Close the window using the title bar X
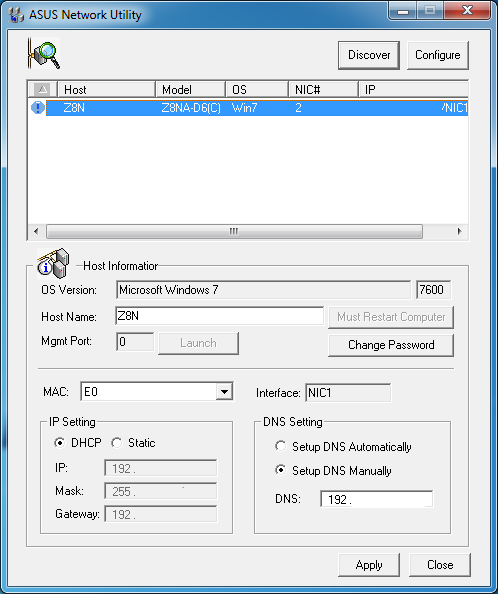This screenshot has height=594, width=498. [467, 11]
